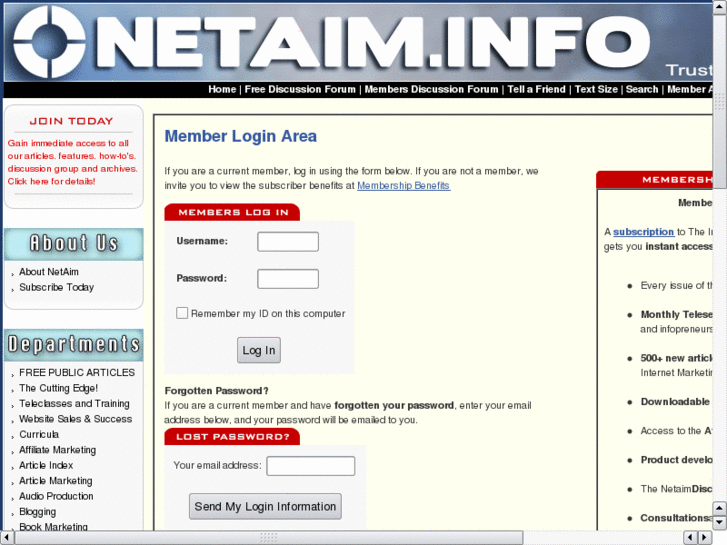The width and height of the screenshot is (727, 545).
Task: Click the vertical scrollbar up arrow
Action: (x=720, y=7)
